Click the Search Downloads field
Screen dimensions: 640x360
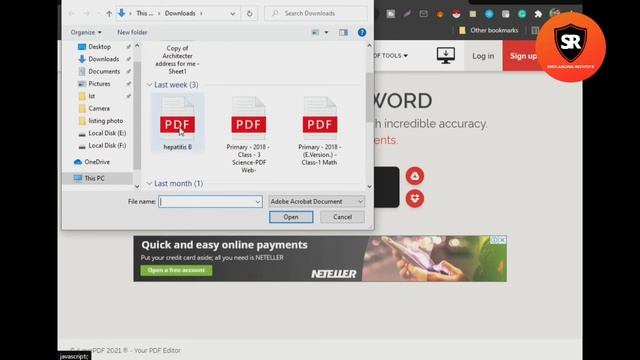pyautogui.click(x=316, y=13)
